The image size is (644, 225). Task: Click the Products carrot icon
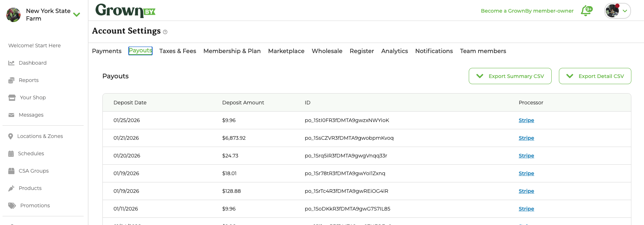12,188
